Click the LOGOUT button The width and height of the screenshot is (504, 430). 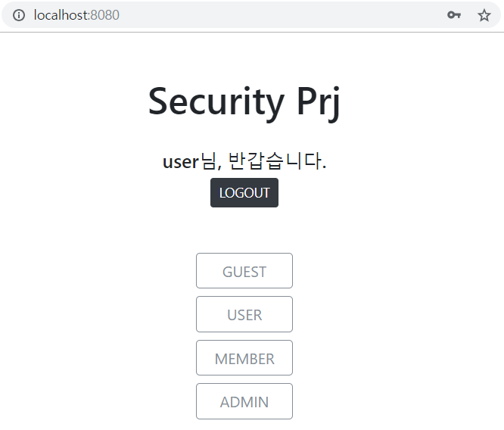pos(244,192)
